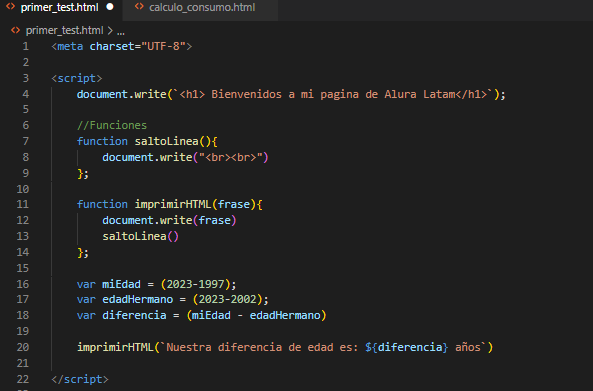
Task: Click the HTML file icon on calculo_consumo.html tab
Action: [139, 7]
